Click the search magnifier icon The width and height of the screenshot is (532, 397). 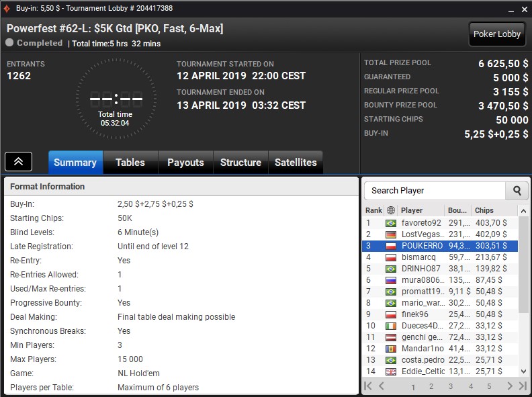coord(517,191)
